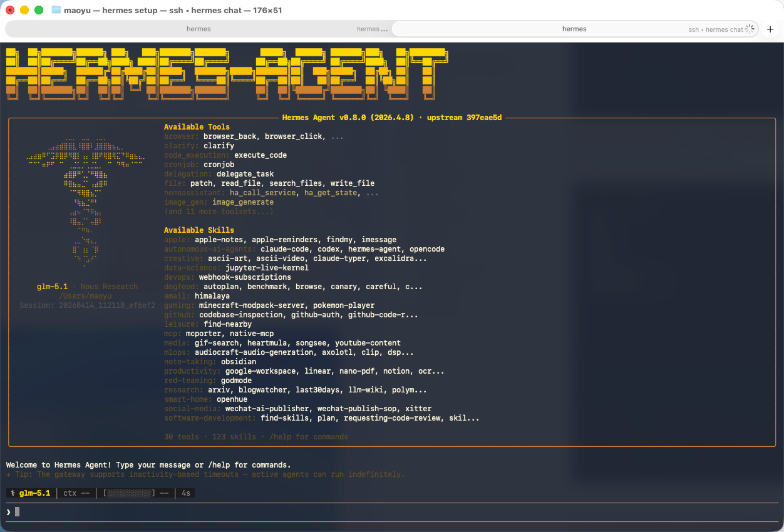This screenshot has height=532, width=784.
Task: Select the active hermes tab showing ssh
Action: click(574, 29)
